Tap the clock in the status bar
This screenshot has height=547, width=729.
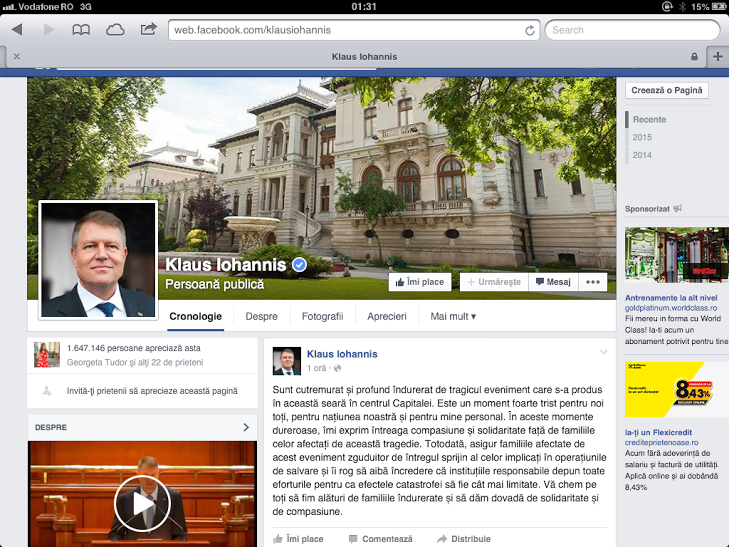pos(364,7)
